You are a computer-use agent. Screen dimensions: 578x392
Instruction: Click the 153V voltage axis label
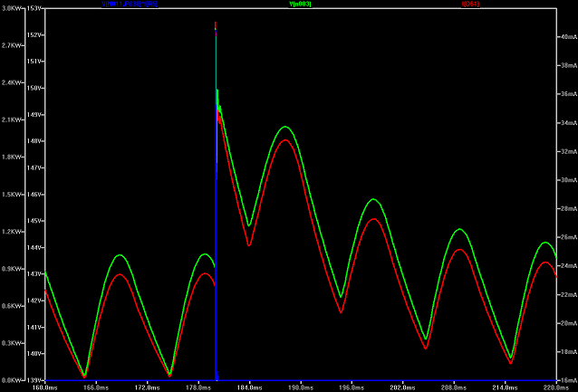tap(34, 8)
